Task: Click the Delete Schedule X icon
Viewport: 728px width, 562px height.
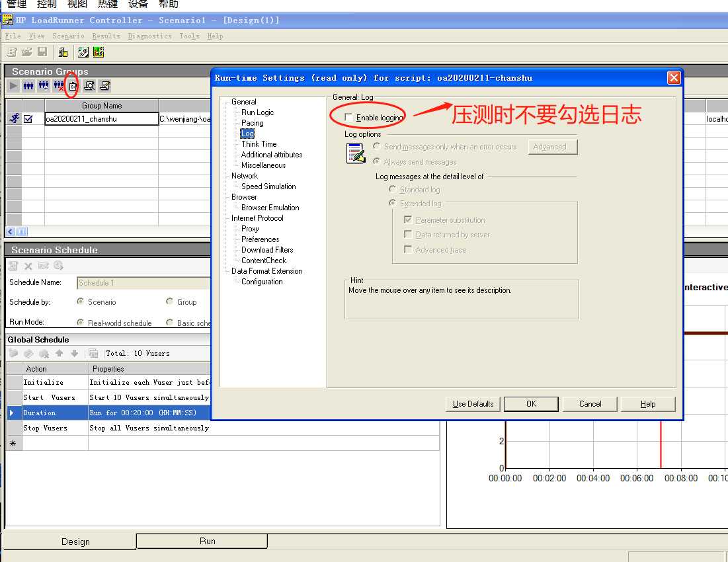Action: [x=28, y=266]
